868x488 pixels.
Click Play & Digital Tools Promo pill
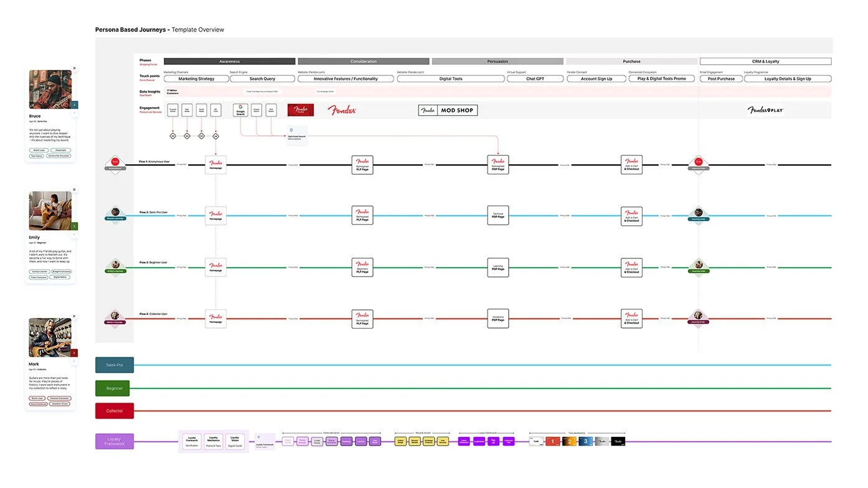662,79
